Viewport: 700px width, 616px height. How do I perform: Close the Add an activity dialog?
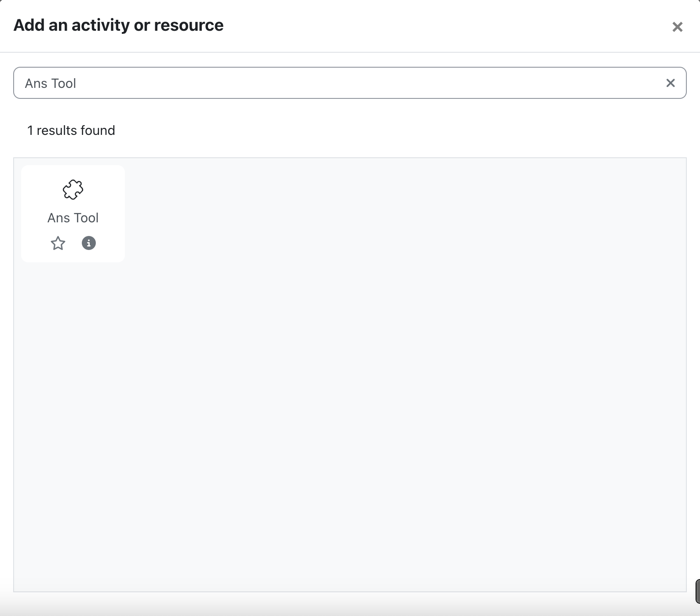pos(678,27)
